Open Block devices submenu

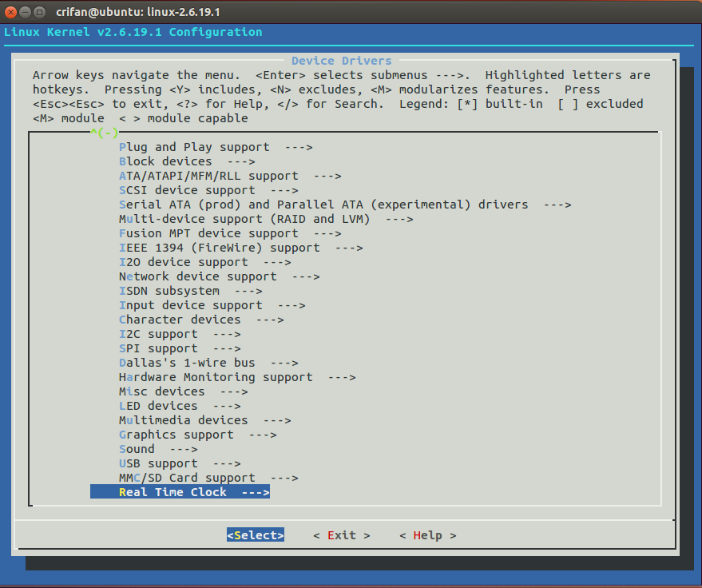point(187,161)
